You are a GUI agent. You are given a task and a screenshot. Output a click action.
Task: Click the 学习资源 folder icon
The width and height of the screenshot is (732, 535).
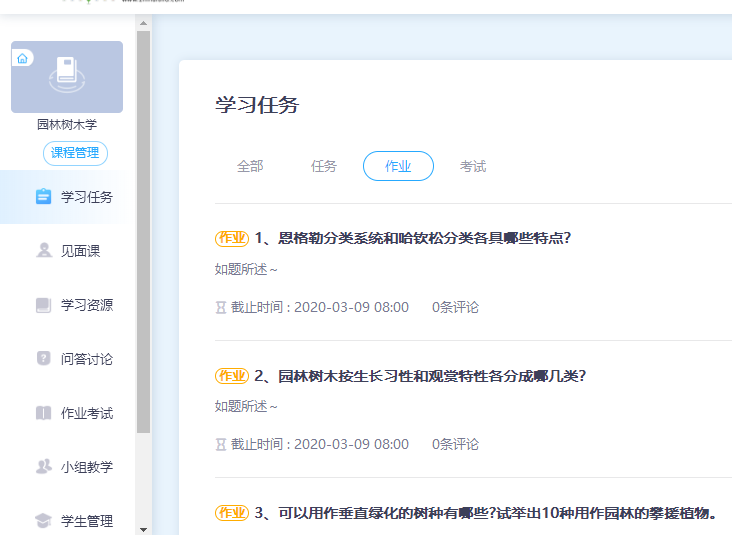point(43,305)
